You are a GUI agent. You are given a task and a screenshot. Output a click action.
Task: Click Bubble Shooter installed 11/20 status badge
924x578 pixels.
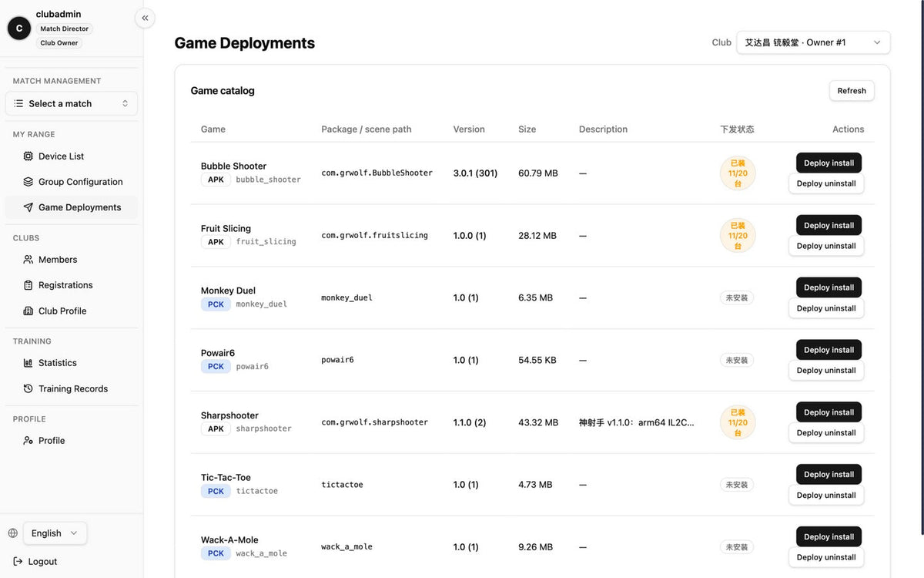[738, 173]
